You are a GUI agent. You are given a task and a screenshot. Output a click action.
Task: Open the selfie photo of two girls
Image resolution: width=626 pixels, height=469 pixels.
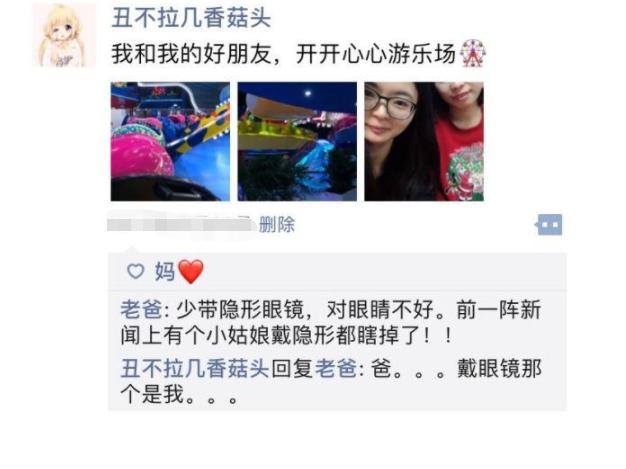click(x=424, y=141)
